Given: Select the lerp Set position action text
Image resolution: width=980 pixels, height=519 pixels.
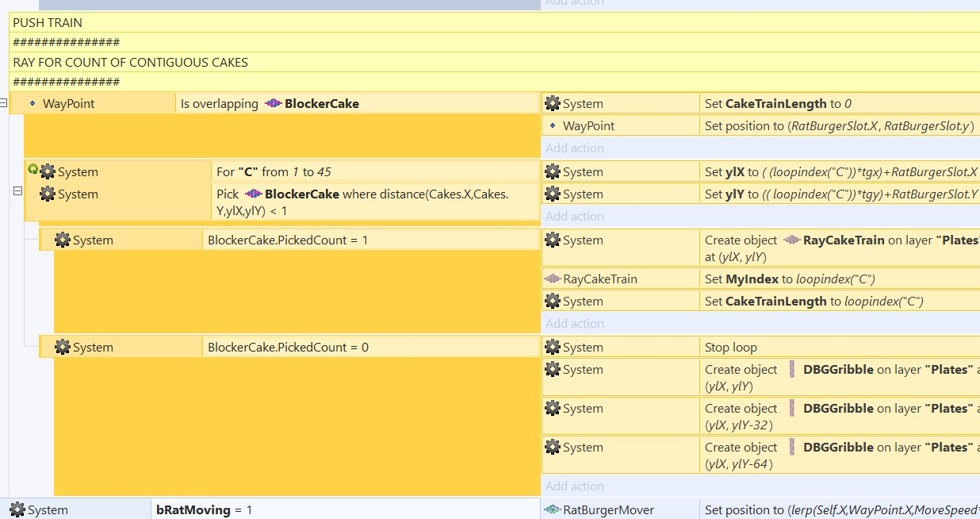Looking at the screenshot, I should click(842, 509).
